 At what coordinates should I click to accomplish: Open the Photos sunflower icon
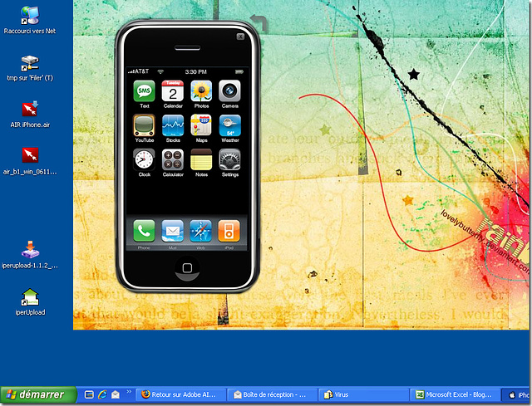point(201,90)
